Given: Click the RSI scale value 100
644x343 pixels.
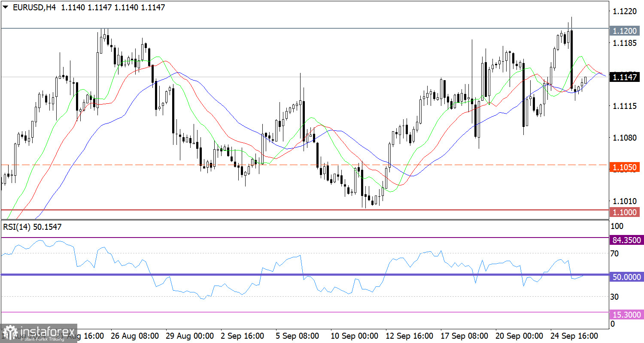Looking at the screenshot, I should click(x=617, y=226).
